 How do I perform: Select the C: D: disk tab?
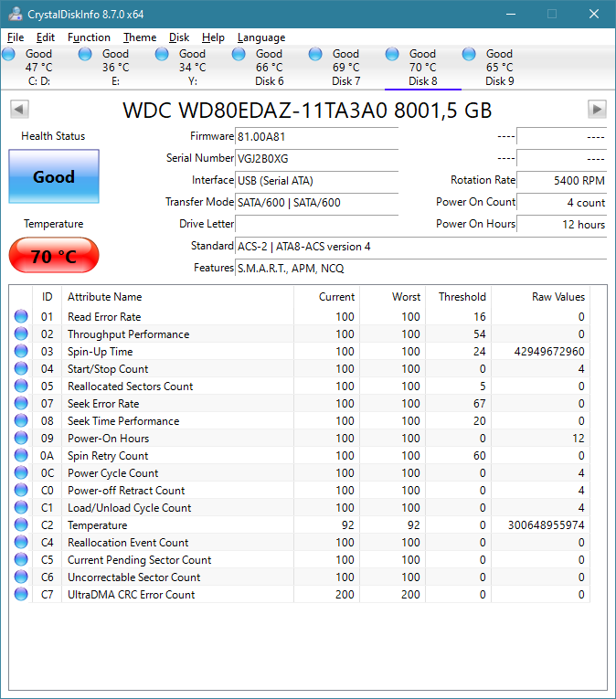click(38, 68)
